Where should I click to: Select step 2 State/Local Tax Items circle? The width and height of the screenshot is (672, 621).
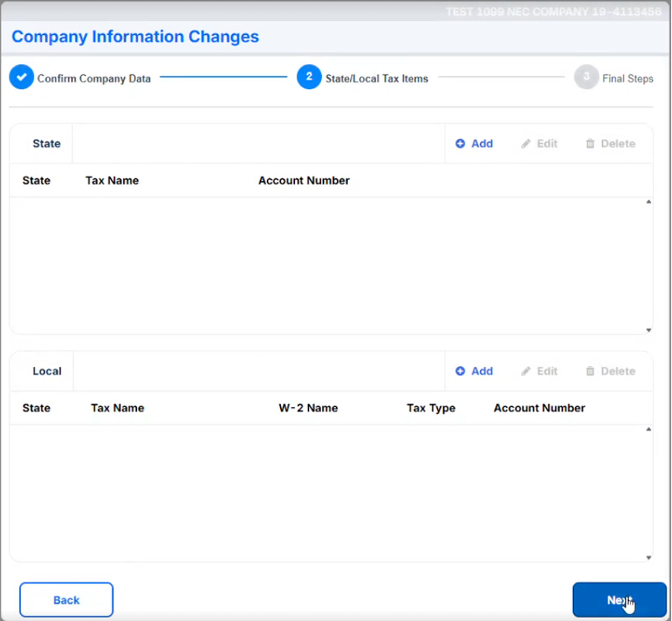point(309,77)
